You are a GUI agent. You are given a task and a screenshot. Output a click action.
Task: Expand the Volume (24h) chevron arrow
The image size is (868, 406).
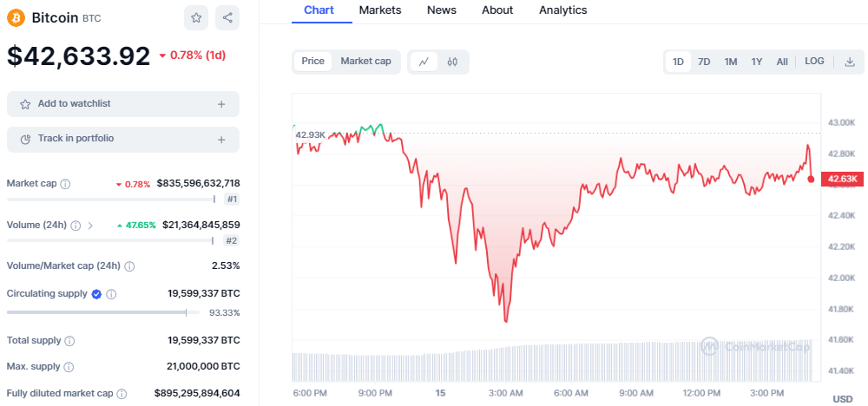90,226
